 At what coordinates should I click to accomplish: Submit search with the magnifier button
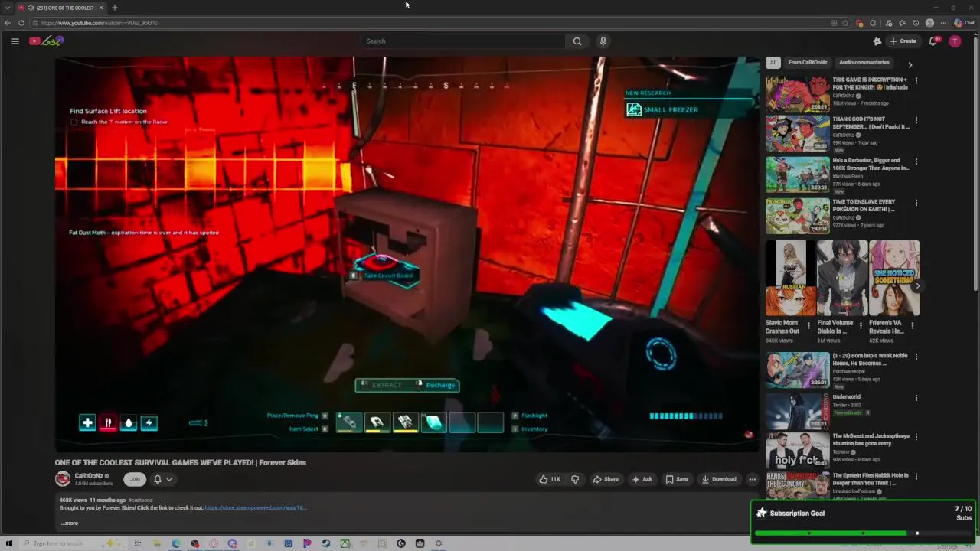(x=577, y=41)
